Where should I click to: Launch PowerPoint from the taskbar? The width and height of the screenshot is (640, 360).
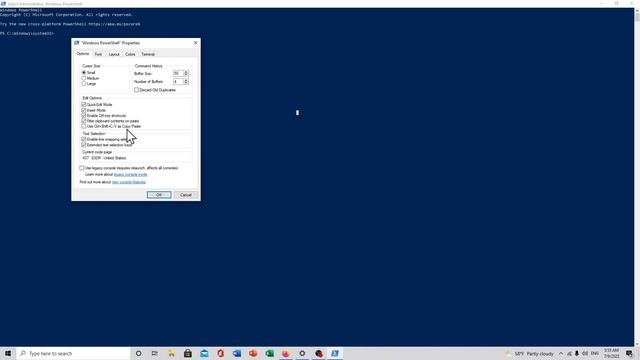(253, 353)
